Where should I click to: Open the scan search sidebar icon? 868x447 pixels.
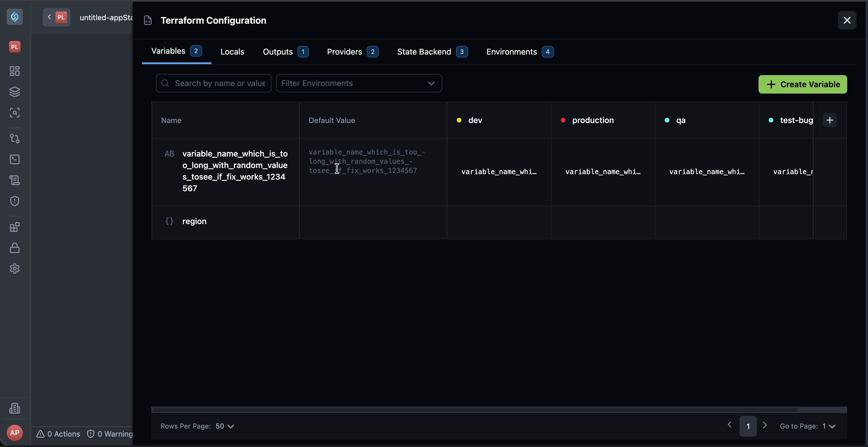click(x=14, y=113)
